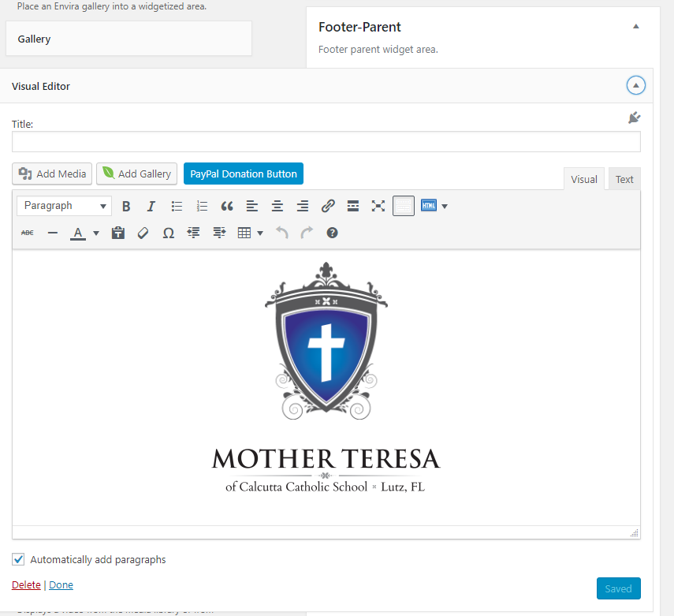Uncheck Automatically add paragraphs checkbox
Viewport: 674px width, 616px height.
(18, 559)
